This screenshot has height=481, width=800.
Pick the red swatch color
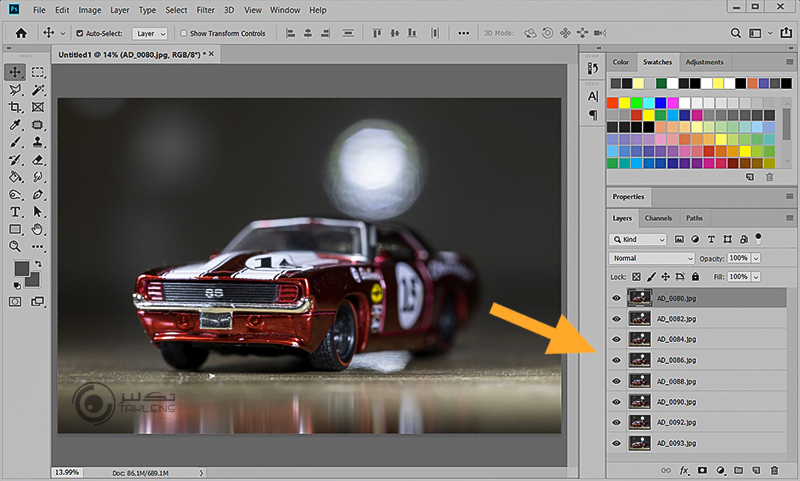click(x=613, y=102)
